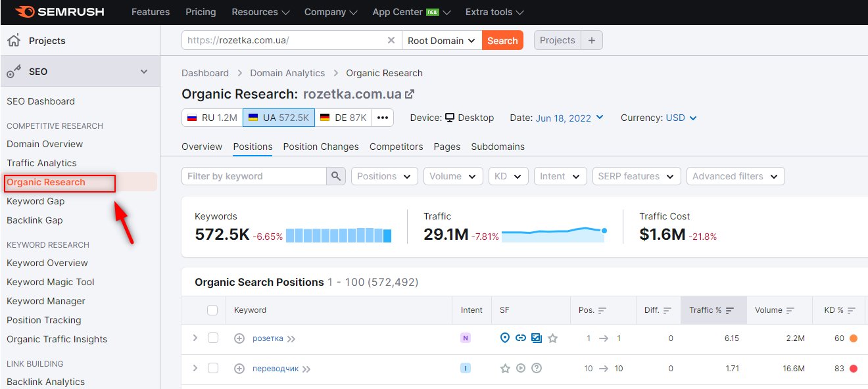868x389 pixels.
Task: Collapse the SEO sidebar section
Action: coord(144,72)
